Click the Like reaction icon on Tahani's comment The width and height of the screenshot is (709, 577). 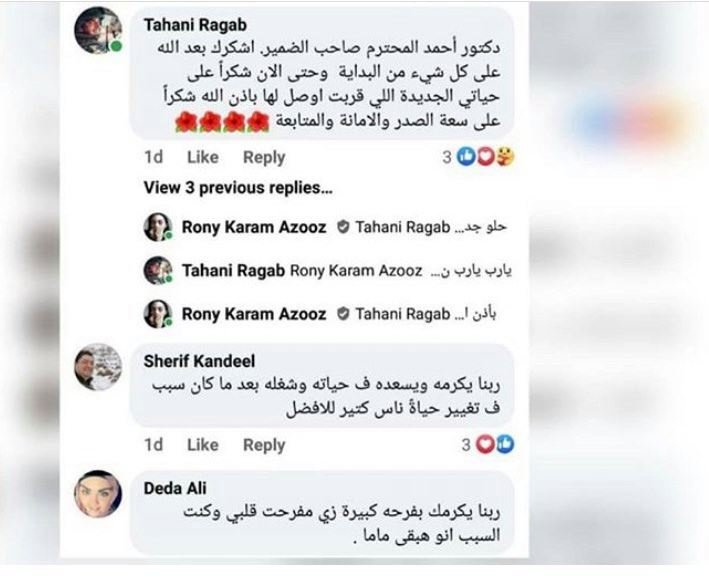[466, 157]
